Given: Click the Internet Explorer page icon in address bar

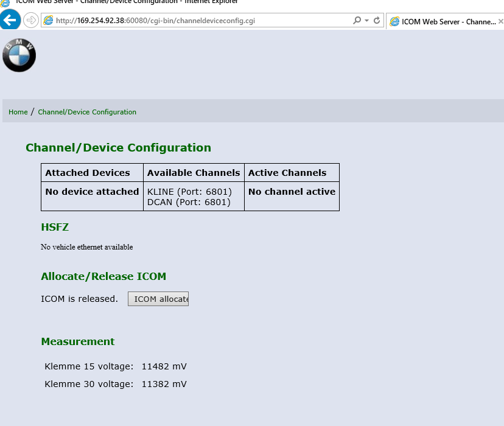Looking at the screenshot, I should [x=48, y=21].
